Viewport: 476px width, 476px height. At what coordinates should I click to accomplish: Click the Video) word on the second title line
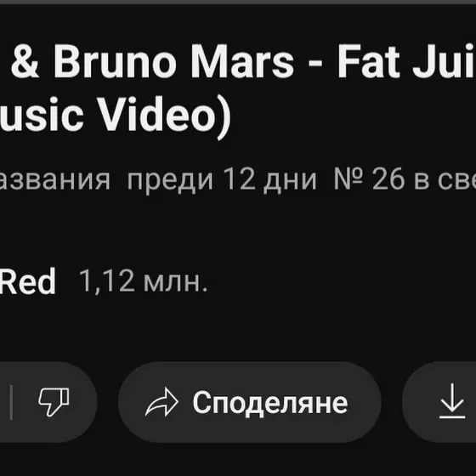click(166, 114)
